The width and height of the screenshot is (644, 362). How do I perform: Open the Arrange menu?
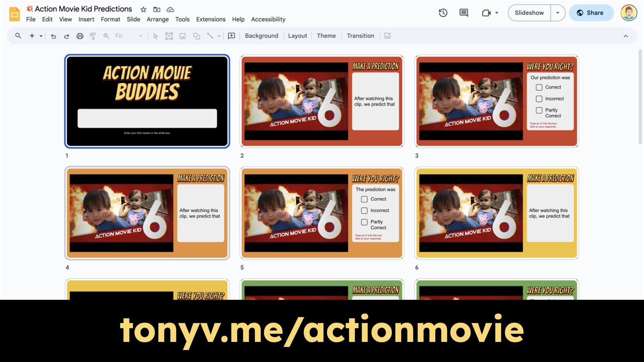158,19
